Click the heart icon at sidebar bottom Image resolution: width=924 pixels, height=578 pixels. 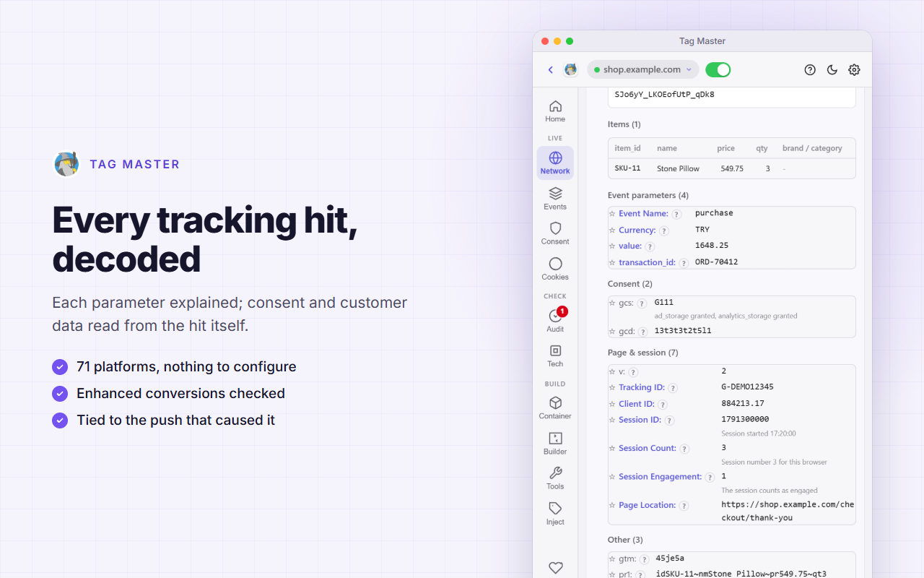(555, 568)
